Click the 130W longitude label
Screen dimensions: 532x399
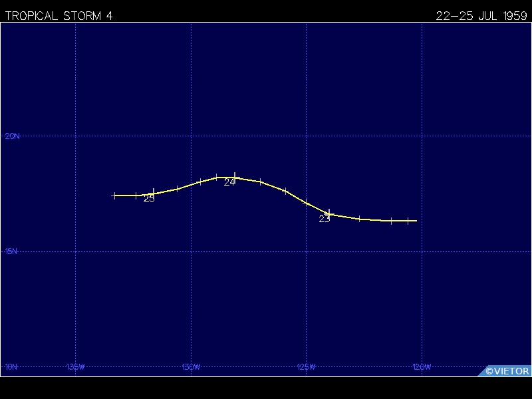point(191,366)
